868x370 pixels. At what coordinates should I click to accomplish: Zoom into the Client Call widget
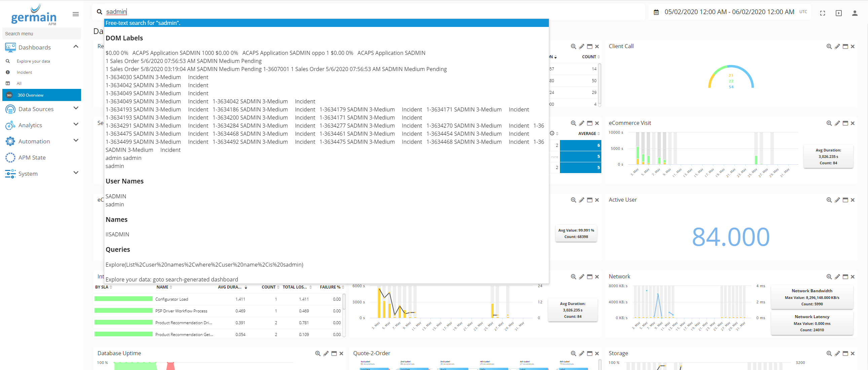[829, 46]
